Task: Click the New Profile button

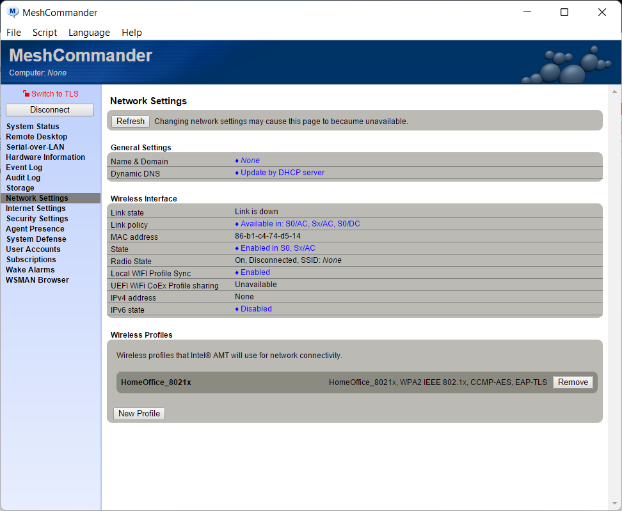Action: coord(139,413)
